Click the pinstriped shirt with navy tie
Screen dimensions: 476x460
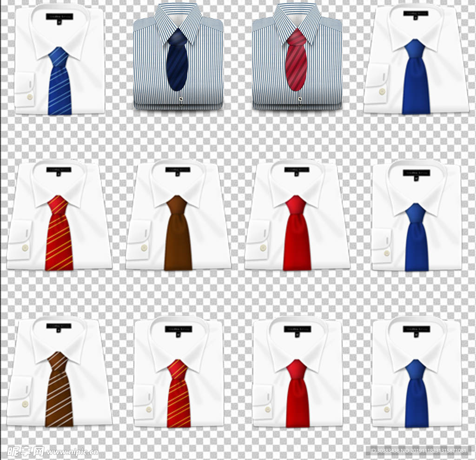coord(178,58)
